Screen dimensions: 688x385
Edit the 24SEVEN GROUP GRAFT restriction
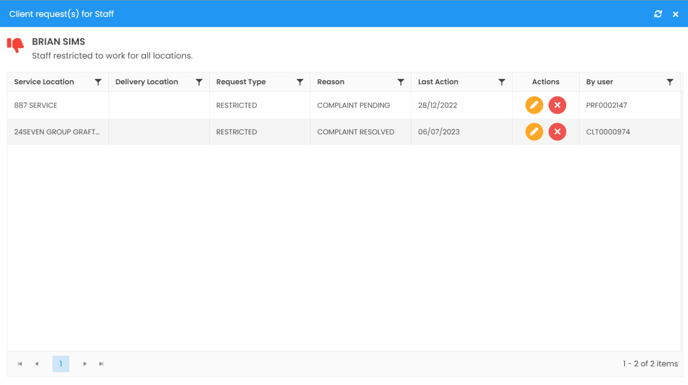pos(534,132)
